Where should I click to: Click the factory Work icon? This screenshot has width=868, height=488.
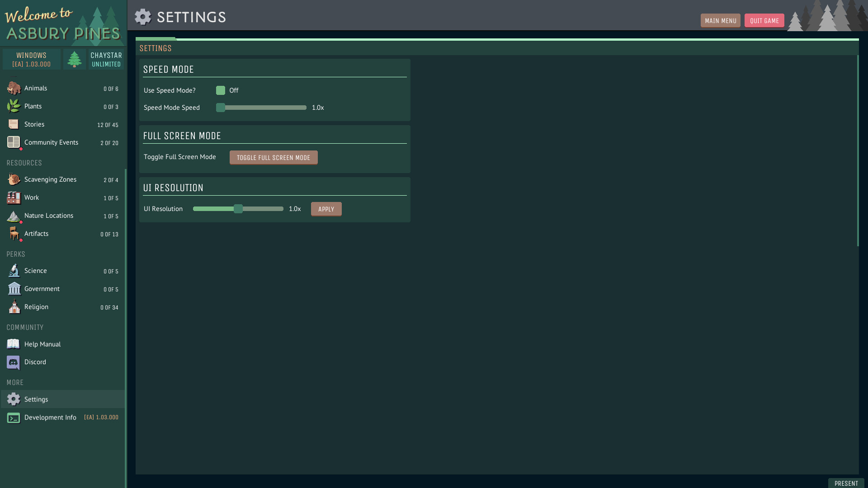click(14, 197)
